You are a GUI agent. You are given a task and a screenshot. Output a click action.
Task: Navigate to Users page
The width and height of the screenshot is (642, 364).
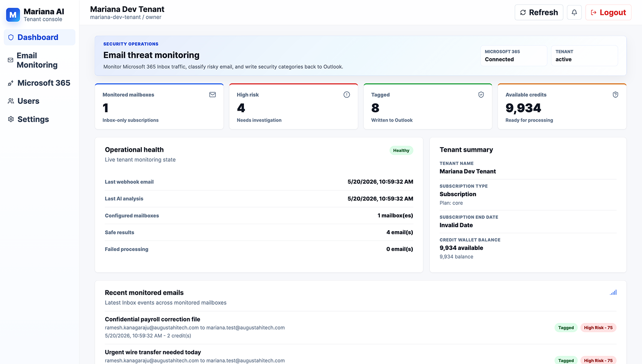[40, 101]
